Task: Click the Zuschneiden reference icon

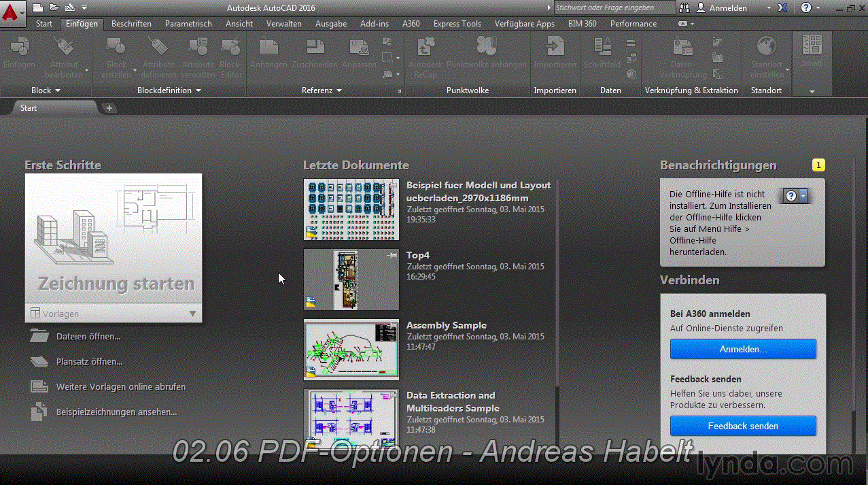Action: pyautogui.click(x=315, y=47)
